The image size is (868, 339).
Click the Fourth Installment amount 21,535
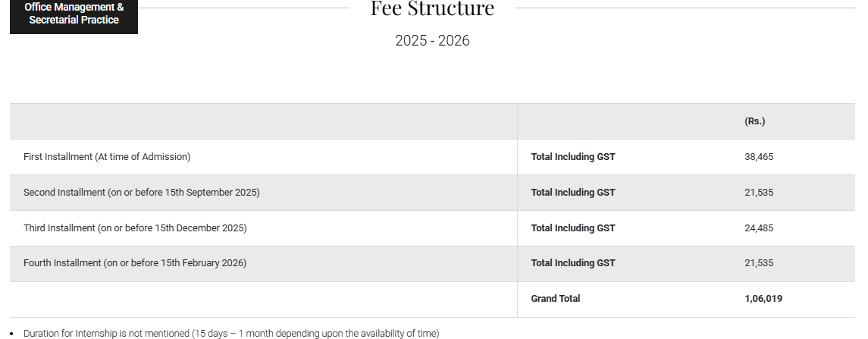coord(759,263)
